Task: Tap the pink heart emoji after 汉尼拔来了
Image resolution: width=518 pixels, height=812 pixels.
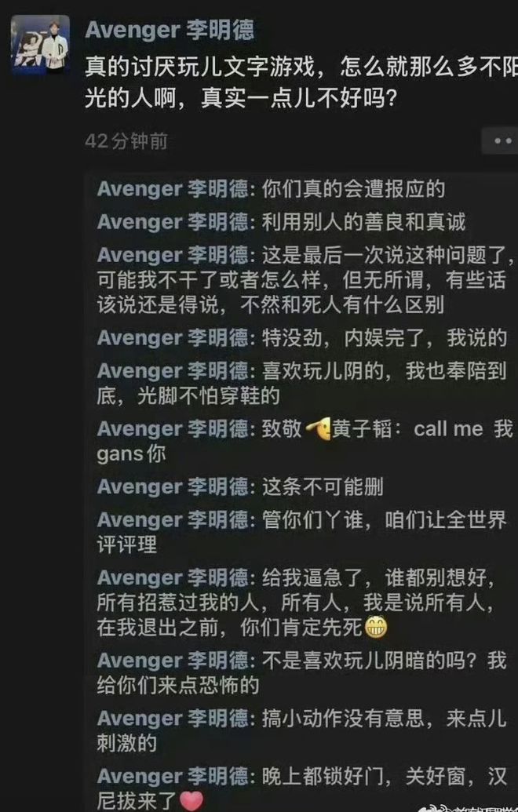Action: pos(192,800)
